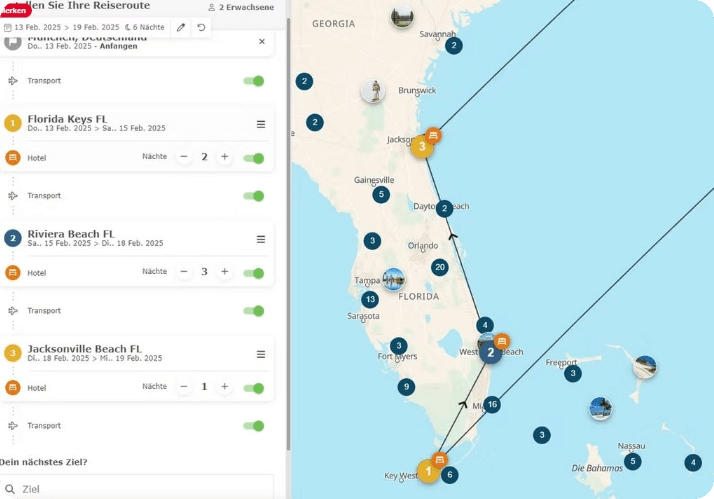Click the undo reset arrow icon
Image resolution: width=714 pixels, height=499 pixels.
tap(201, 27)
